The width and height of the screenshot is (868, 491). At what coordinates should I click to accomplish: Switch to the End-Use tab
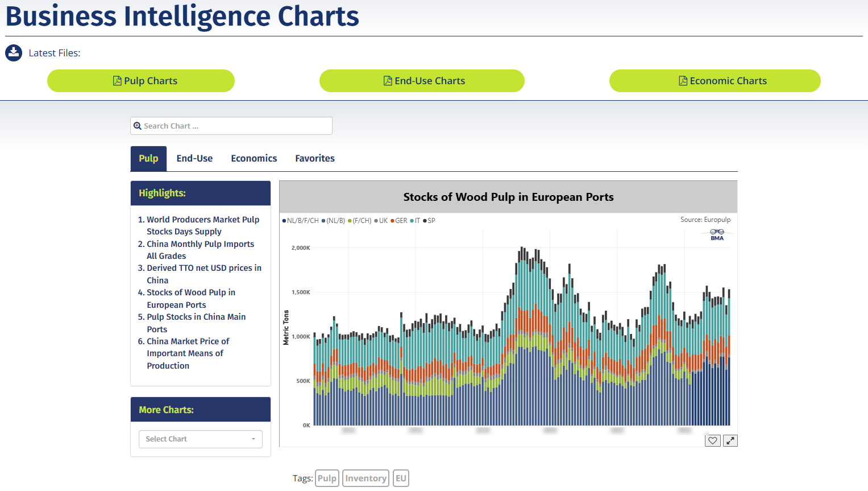[x=194, y=159]
